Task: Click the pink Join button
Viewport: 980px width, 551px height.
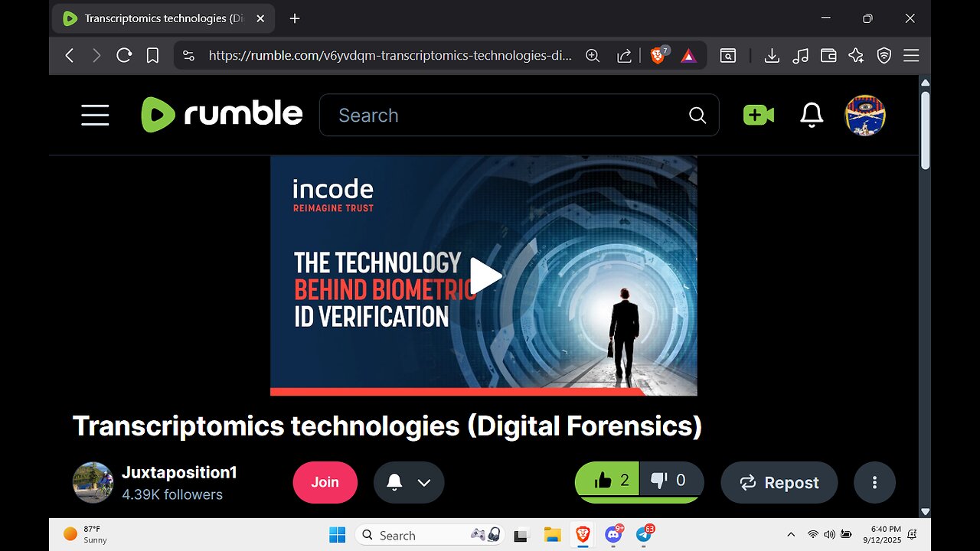Action: [325, 482]
